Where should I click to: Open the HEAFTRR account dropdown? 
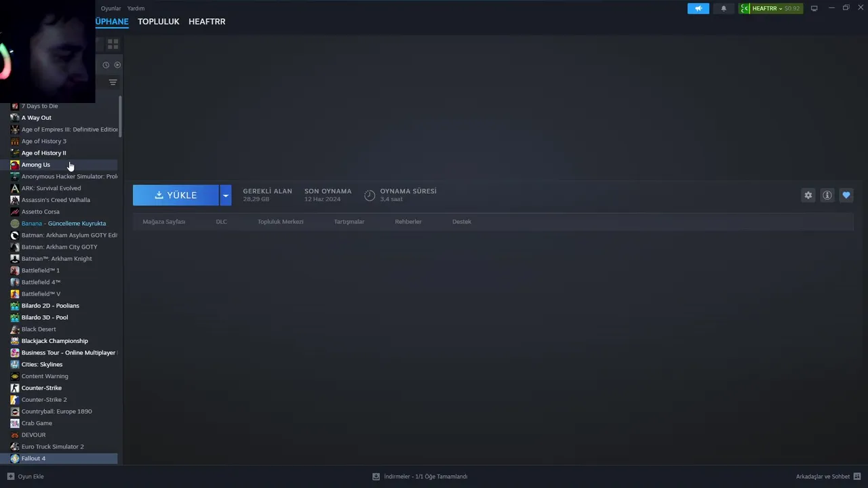click(771, 8)
